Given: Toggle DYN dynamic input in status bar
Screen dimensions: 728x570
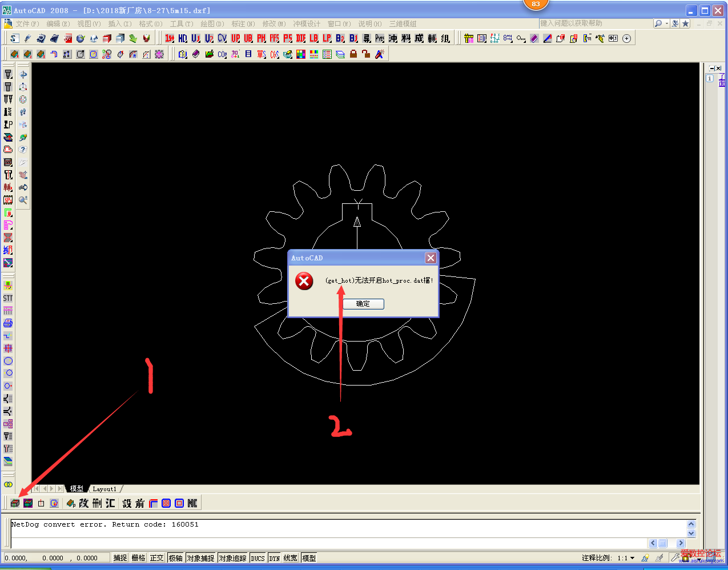Looking at the screenshot, I should point(275,558).
